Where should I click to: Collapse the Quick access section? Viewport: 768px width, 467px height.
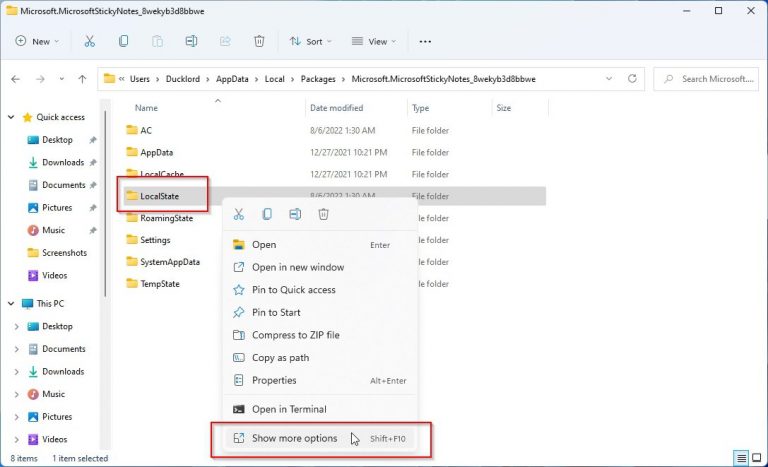11,117
